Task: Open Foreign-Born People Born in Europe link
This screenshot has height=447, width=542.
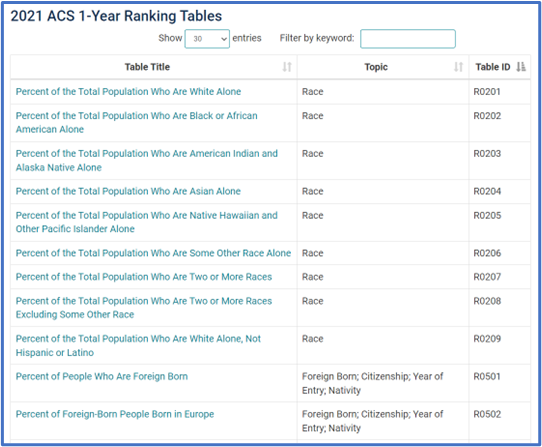Action: (115, 414)
